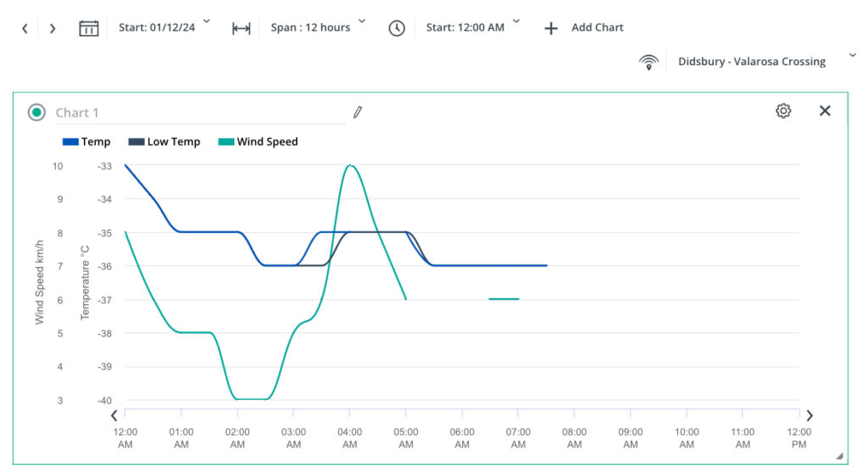Open the calendar date picker icon
868x471 pixels.
tap(89, 28)
